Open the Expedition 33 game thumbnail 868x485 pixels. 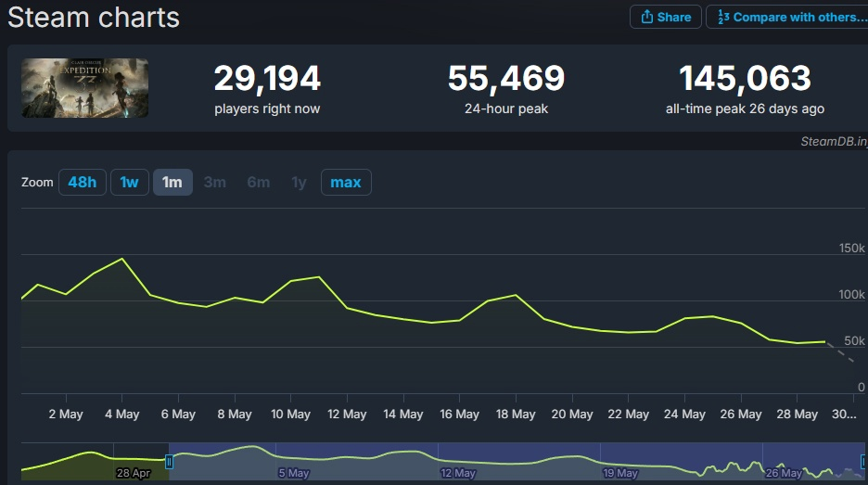tap(84, 88)
